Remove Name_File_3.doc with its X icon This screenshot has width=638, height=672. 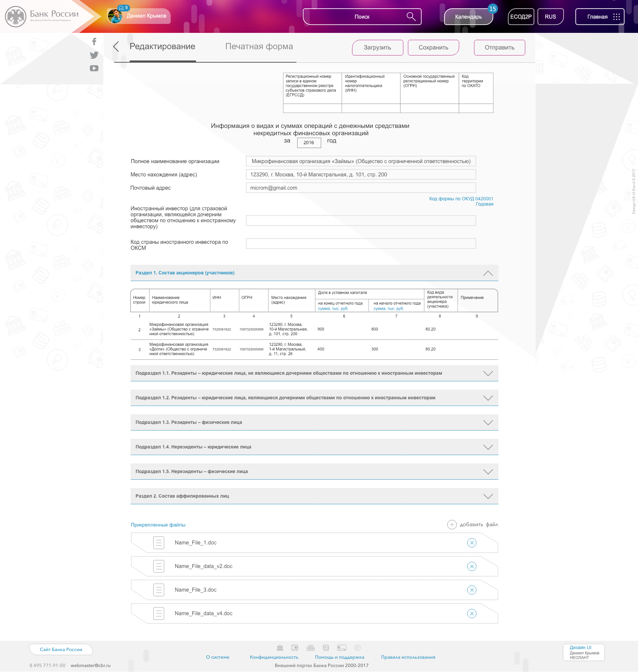click(x=472, y=590)
